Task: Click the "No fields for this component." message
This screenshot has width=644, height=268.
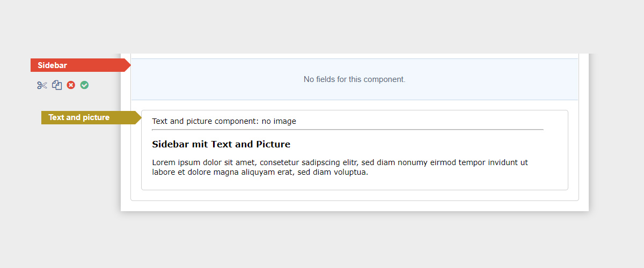Action: coord(354,79)
